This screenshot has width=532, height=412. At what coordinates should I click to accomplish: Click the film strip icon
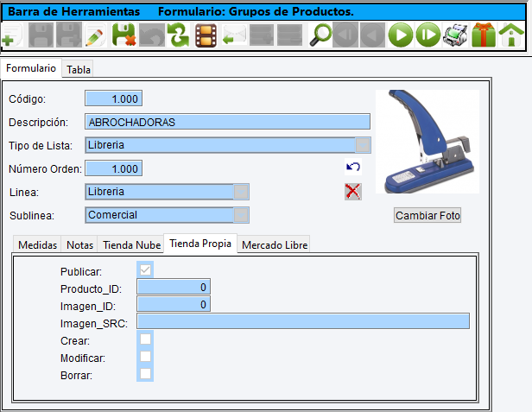[206, 35]
